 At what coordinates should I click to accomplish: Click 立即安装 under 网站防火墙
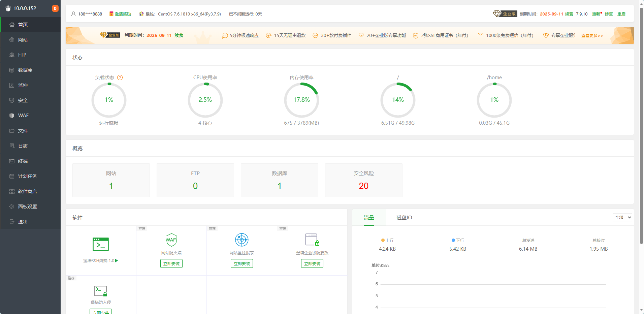point(171,264)
